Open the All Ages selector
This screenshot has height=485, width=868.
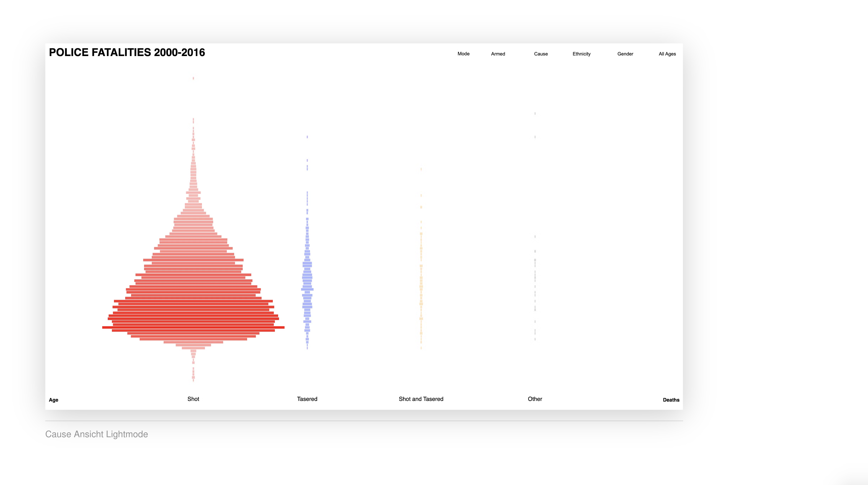(667, 54)
